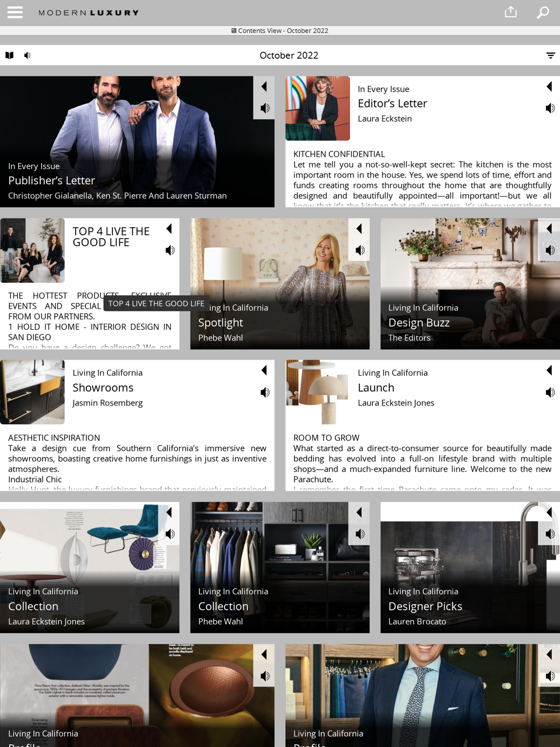Select KITCHEN CONFIDENTIAL heading
The image size is (560, 747).
pyautogui.click(x=339, y=154)
